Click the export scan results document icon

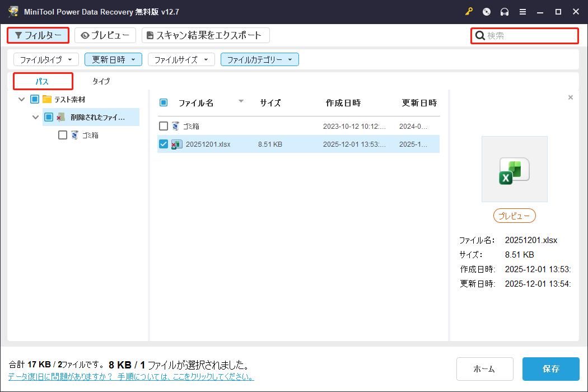point(150,35)
